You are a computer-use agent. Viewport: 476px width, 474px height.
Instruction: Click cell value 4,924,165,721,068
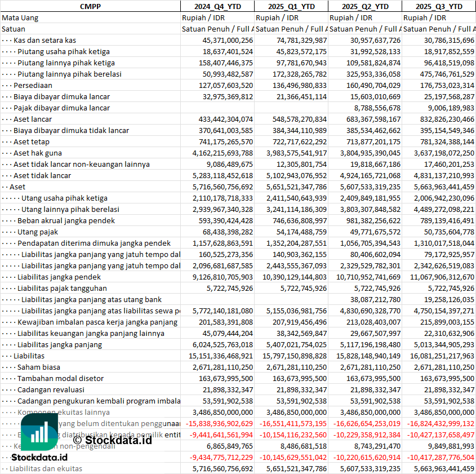370,175
